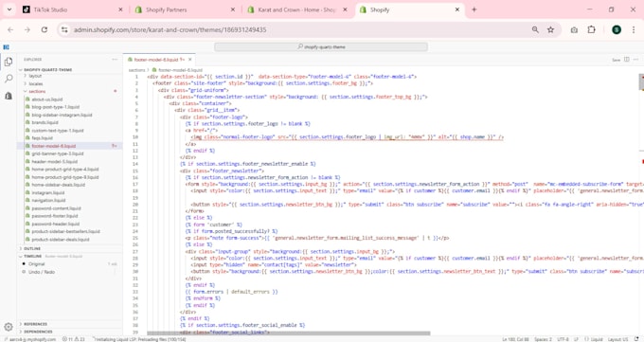Close the footer-model-6.liquid editor tab
The width and height of the screenshot is (644, 342).
189,60
